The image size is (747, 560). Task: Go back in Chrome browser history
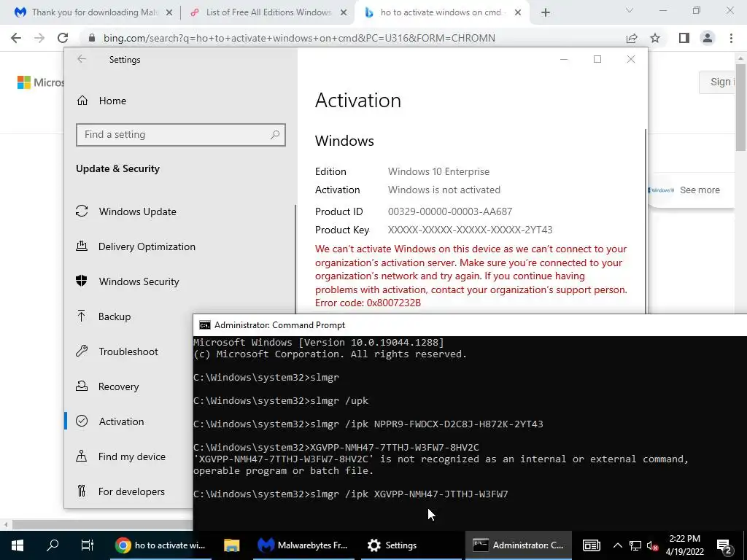pos(16,38)
